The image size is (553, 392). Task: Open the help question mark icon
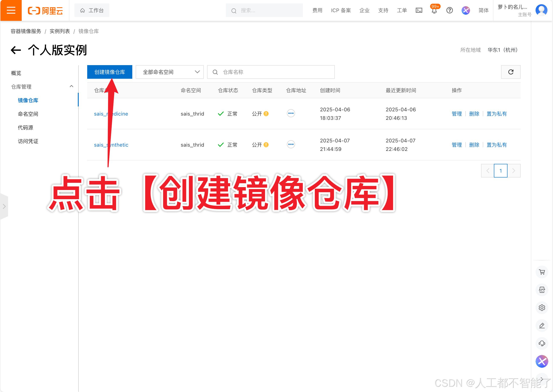(x=449, y=10)
